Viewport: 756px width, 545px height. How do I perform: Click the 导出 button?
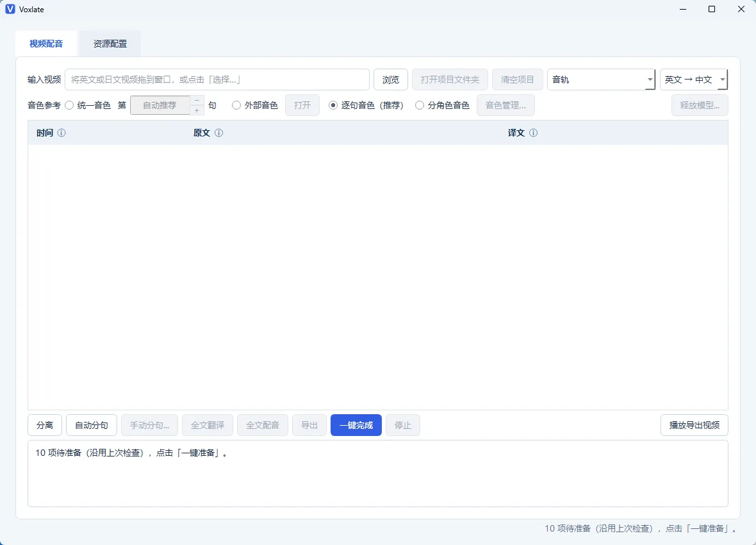[x=309, y=425]
